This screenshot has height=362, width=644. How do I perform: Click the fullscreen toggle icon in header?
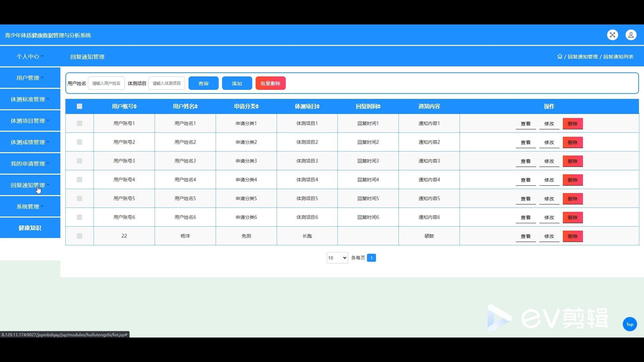[x=612, y=35]
